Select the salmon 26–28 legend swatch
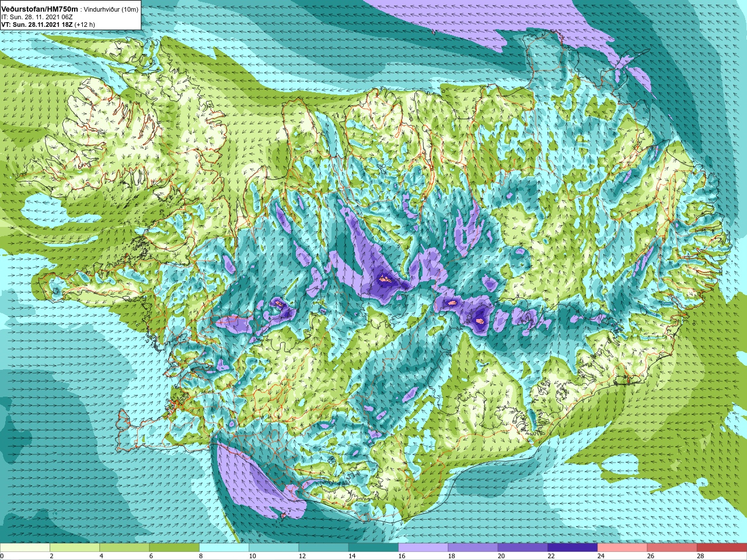This screenshot has width=747, height=560. click(672, 548)
